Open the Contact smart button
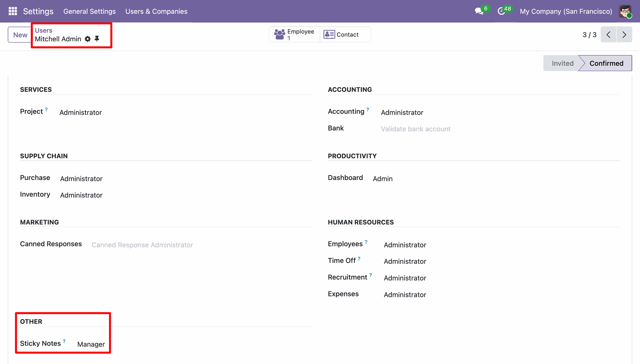The image size is (640, 364). coord(345,35)
